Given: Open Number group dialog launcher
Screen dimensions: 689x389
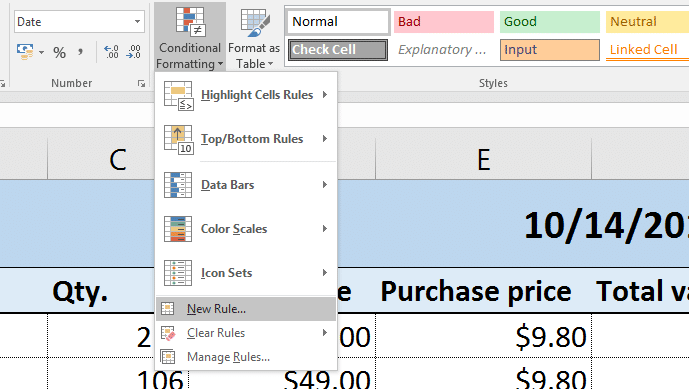Looking at the screenshot, I should click(141, 84).
